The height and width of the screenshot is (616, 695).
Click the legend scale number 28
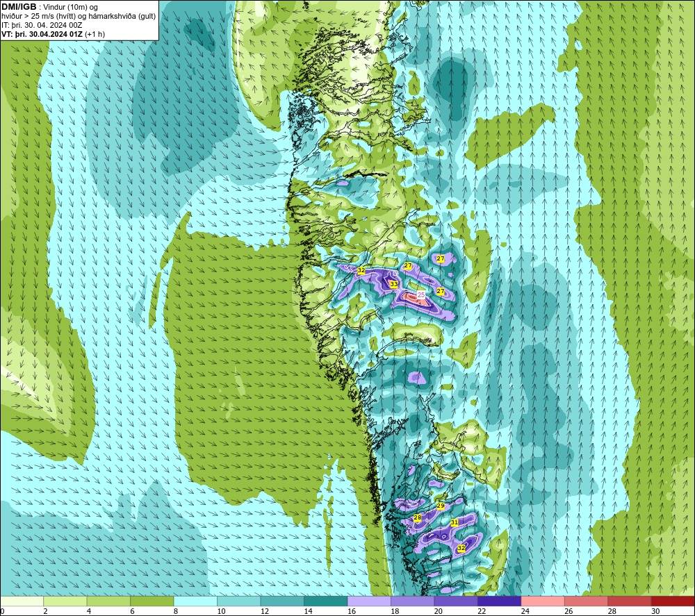[612, 611]
